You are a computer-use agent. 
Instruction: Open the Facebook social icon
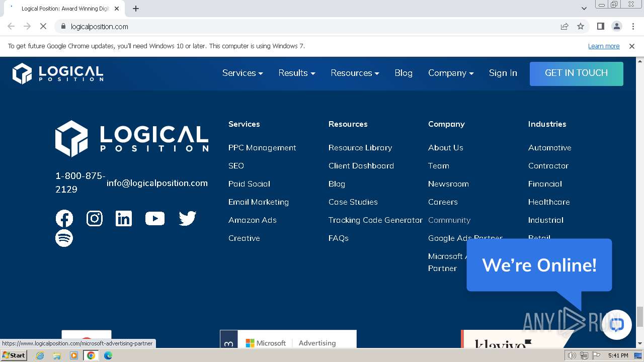[x=64, y=219]
